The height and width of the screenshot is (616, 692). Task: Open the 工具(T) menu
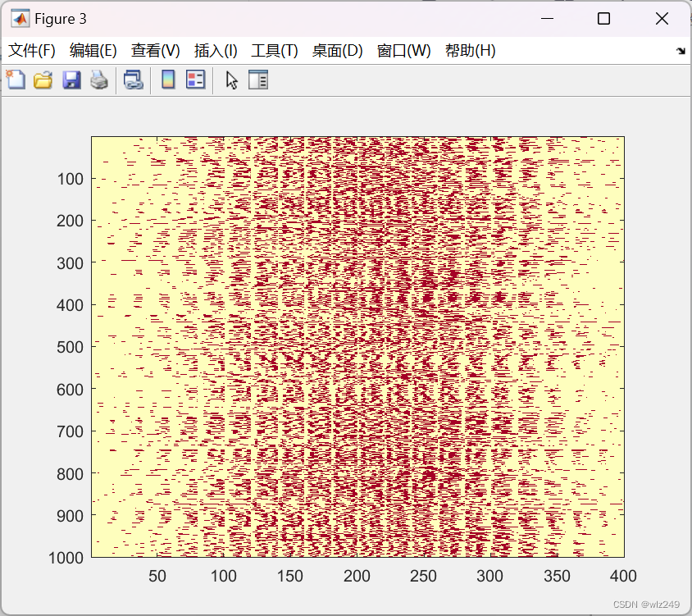[x=275, y=50]
